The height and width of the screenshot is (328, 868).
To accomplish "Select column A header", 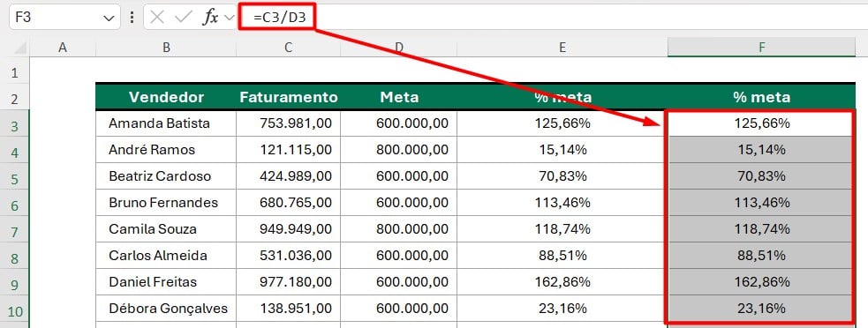I will click(x=63, y=48).
